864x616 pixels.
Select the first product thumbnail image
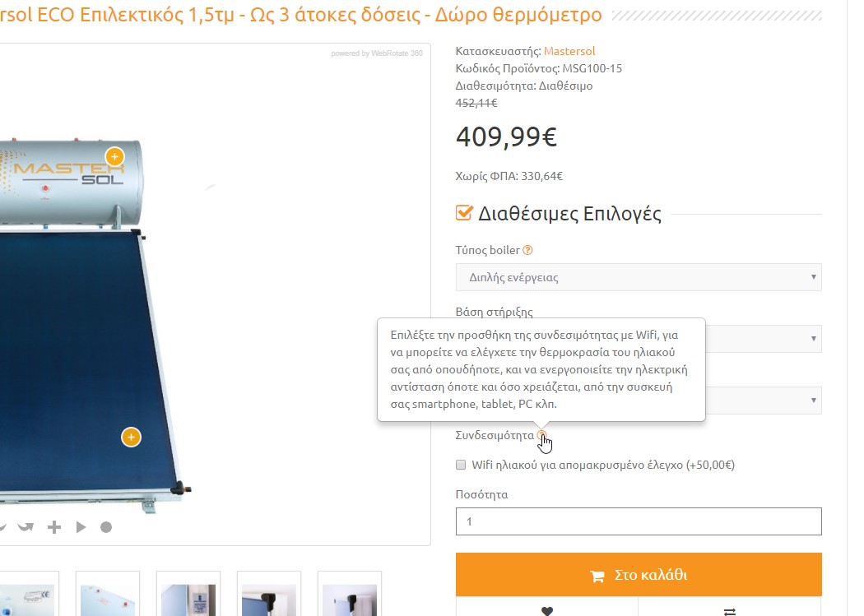pos(27,594)
